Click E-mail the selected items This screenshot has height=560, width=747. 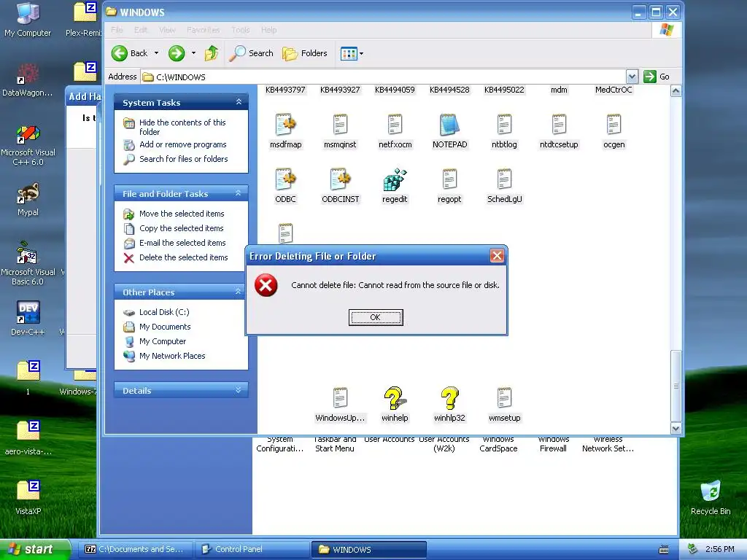[x=182, y=243]
